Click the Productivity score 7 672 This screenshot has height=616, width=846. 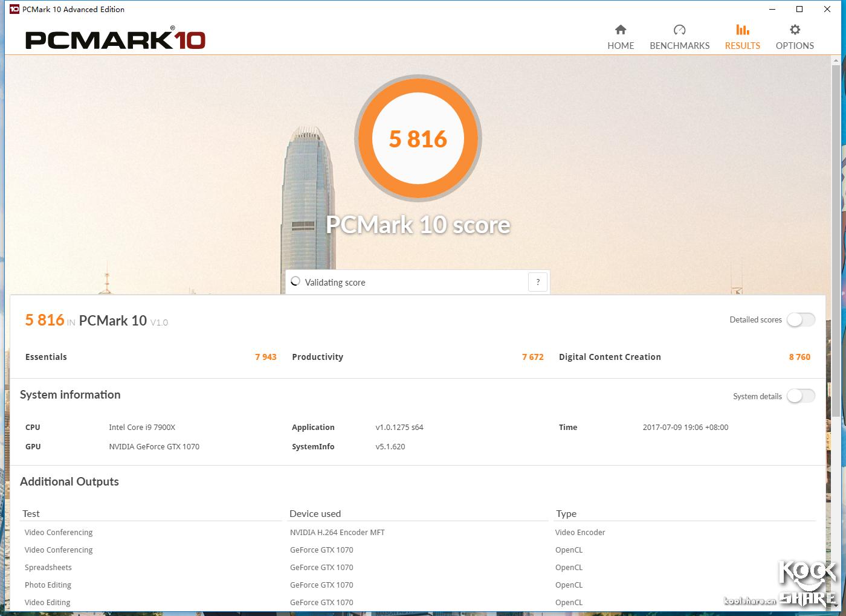click(x=532, y=357)
